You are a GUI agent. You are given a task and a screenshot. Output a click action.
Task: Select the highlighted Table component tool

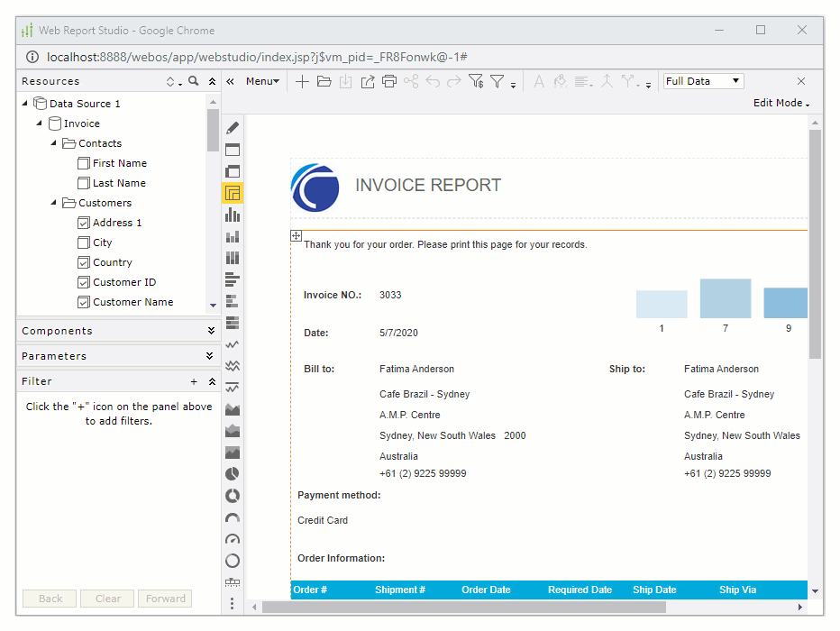pos(232,192)
